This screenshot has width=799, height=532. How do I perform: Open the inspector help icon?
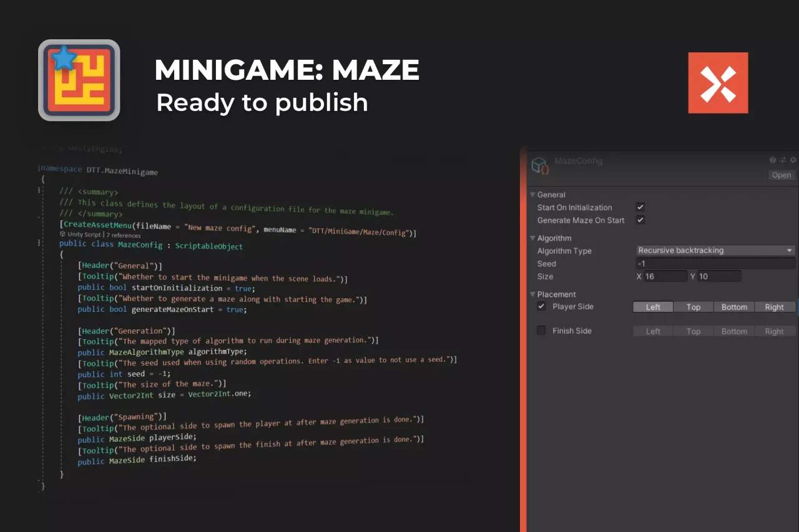[x=773, y=160]
